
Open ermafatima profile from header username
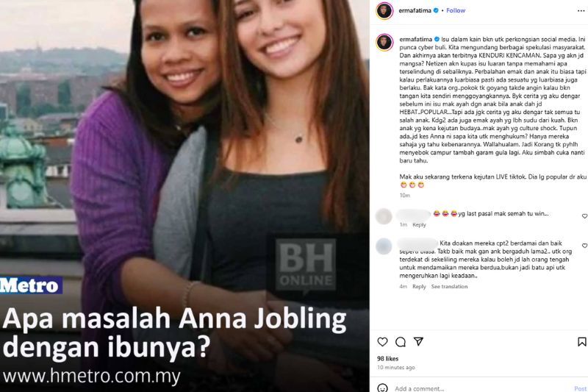click(x=415, y=10)
